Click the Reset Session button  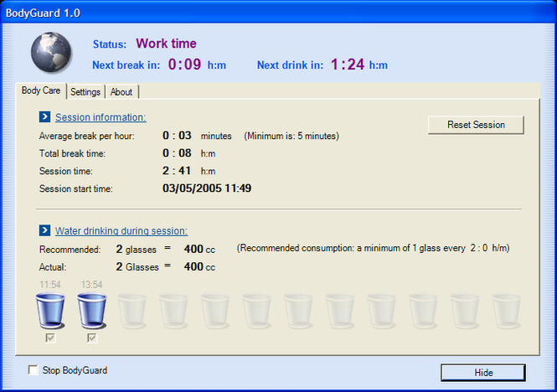point(476,125)
